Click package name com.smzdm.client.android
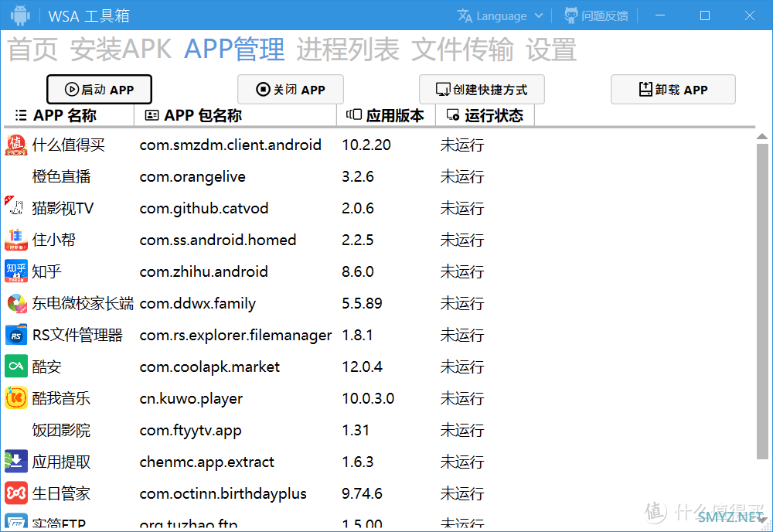773x532 pixels. pos(230,145)
